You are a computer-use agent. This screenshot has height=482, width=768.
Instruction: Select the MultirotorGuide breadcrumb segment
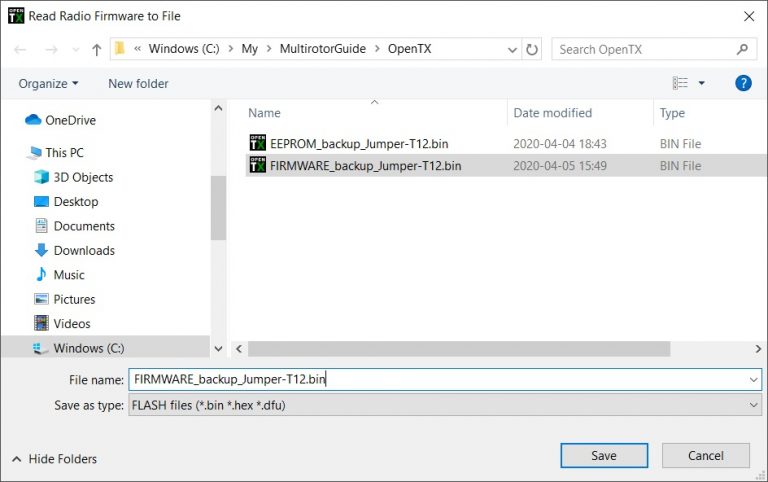point(323,49)
